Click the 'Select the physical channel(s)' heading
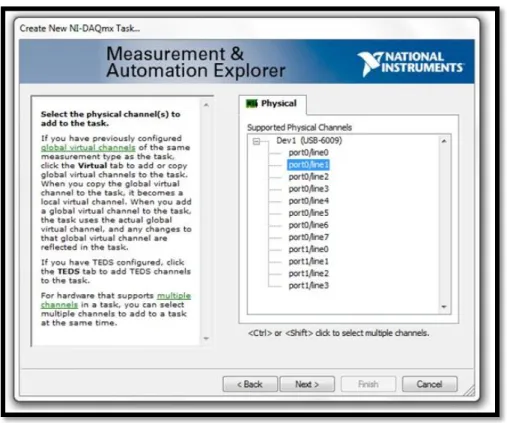 tap(110, 119)
